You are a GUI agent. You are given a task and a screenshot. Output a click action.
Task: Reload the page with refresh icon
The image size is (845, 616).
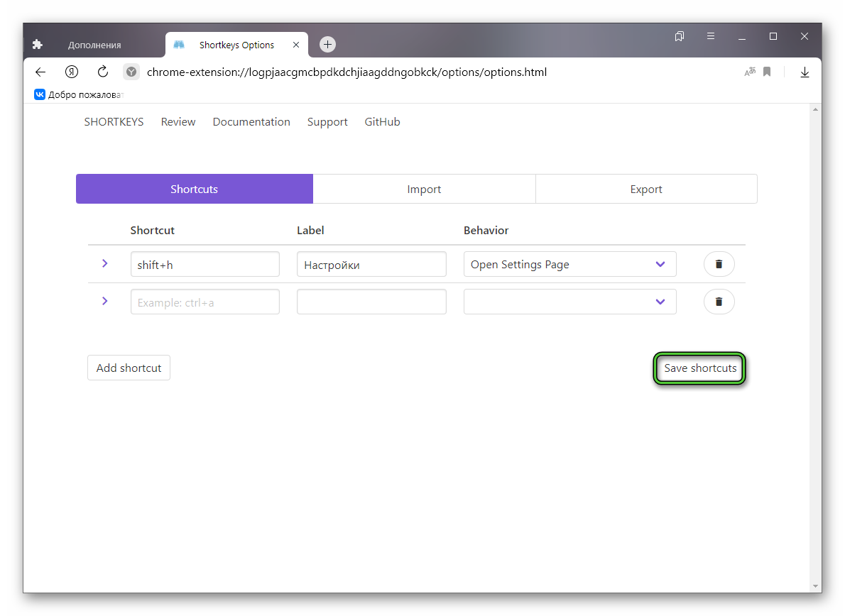pos(102,72)
